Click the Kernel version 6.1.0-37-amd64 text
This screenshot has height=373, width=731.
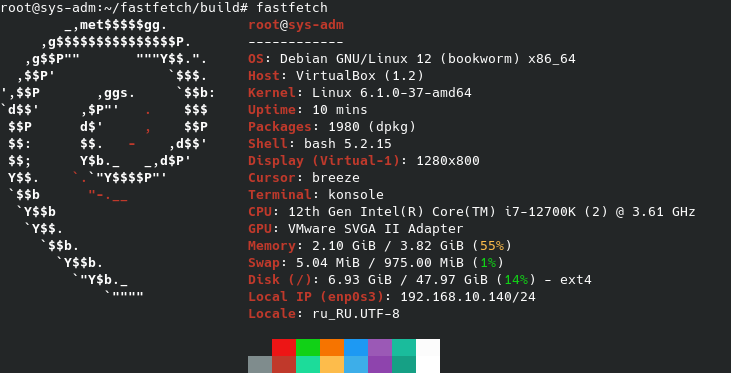coord(392,93)
